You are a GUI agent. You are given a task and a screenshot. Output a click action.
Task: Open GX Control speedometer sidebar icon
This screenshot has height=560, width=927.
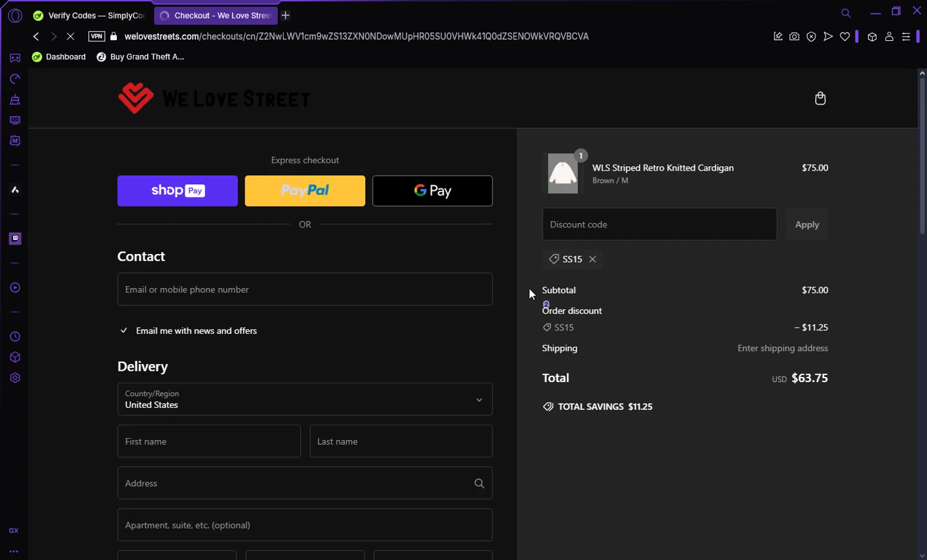pos(15,78)
